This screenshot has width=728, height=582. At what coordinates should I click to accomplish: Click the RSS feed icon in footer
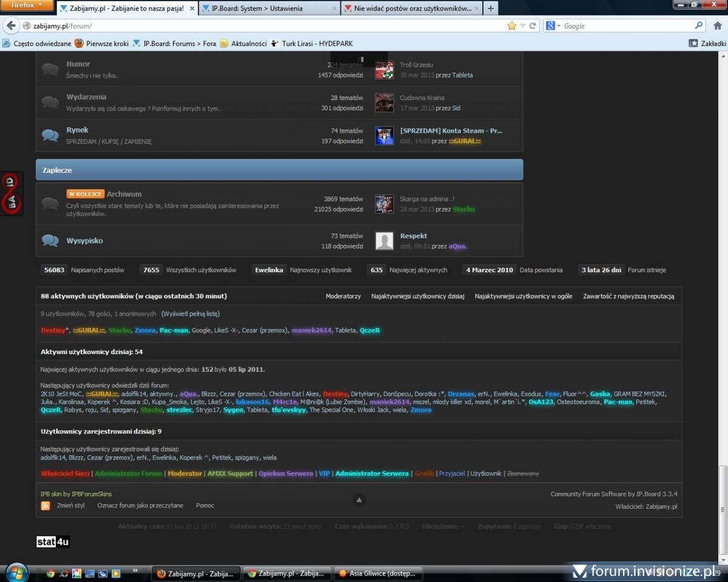45,506
